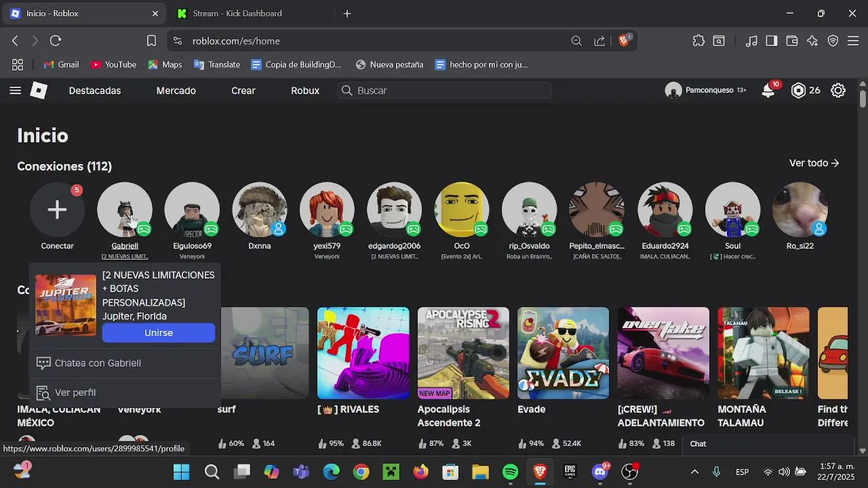Select Ver perfil option
Viewport: 868px width, 488px height.
(x=125, y=392)
